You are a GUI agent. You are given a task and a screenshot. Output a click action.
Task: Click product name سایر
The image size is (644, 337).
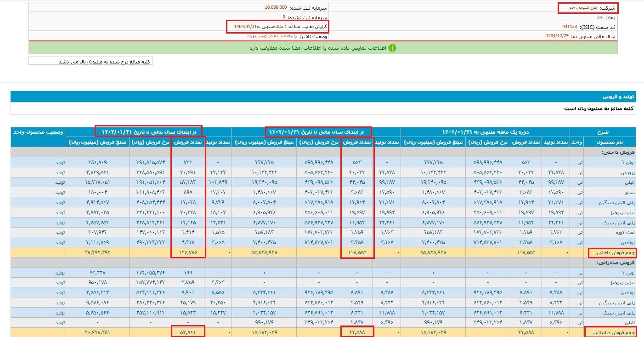click(x=630, y=193)
